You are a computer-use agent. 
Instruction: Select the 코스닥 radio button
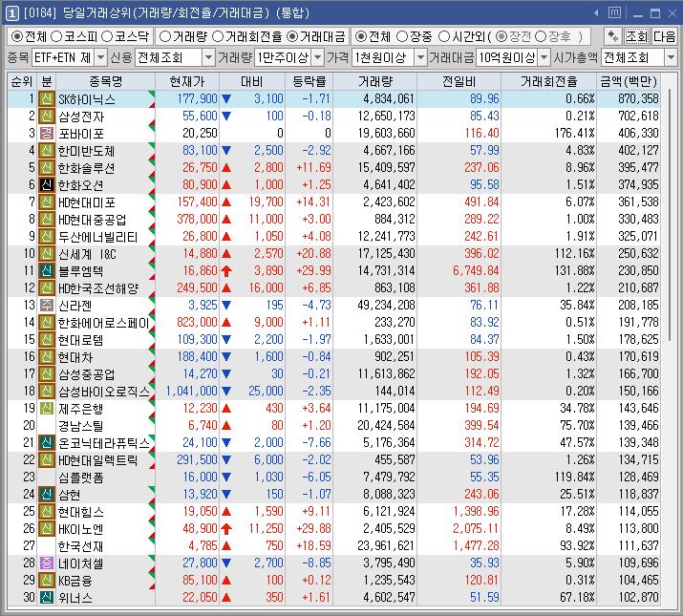107,36
